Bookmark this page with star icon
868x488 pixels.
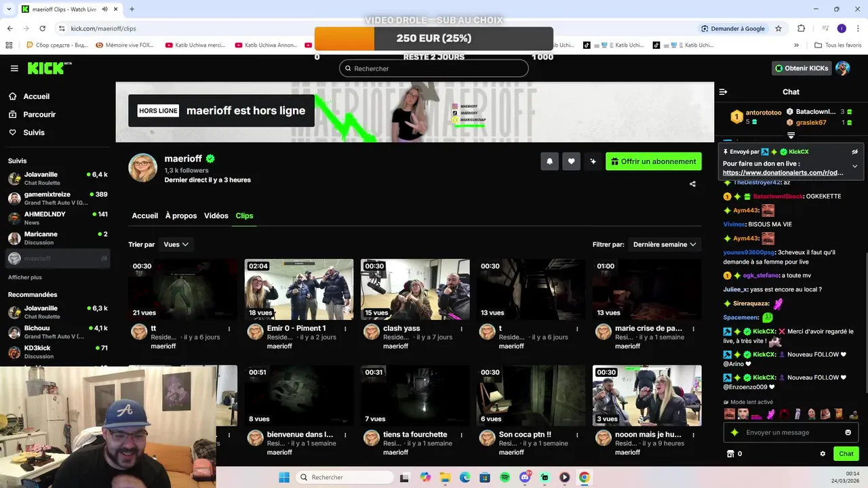[778, 28]
